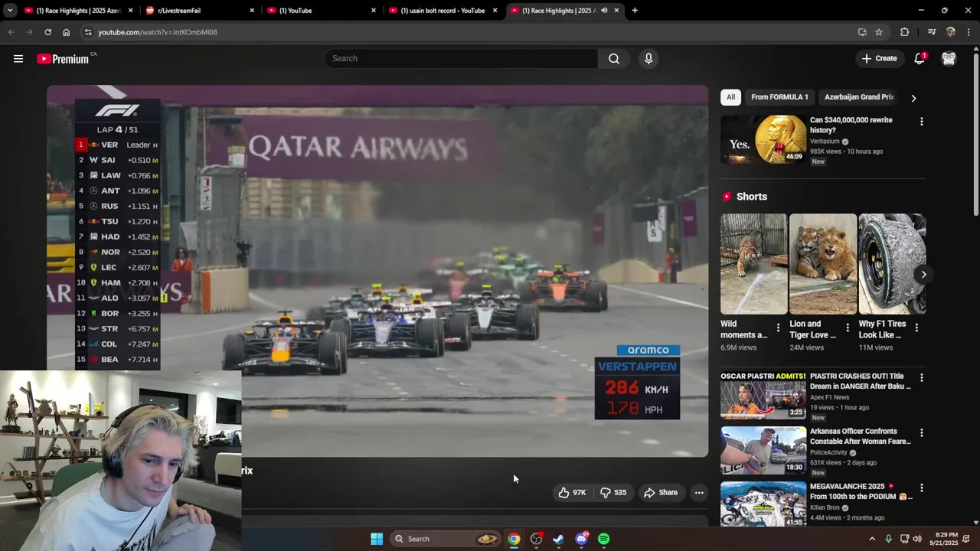Go back with browser back arrow
The image size is (980, 551).
click(11, 32)
